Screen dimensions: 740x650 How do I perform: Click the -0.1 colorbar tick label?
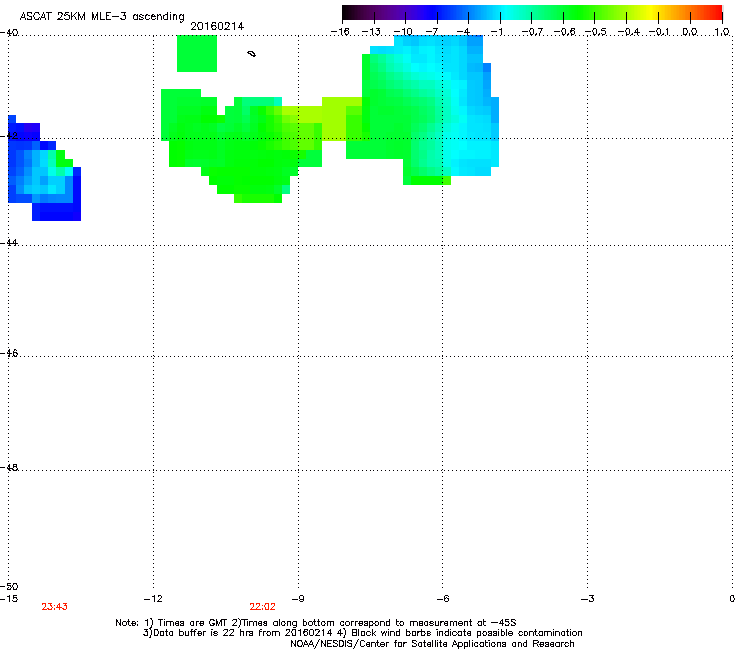659,32
